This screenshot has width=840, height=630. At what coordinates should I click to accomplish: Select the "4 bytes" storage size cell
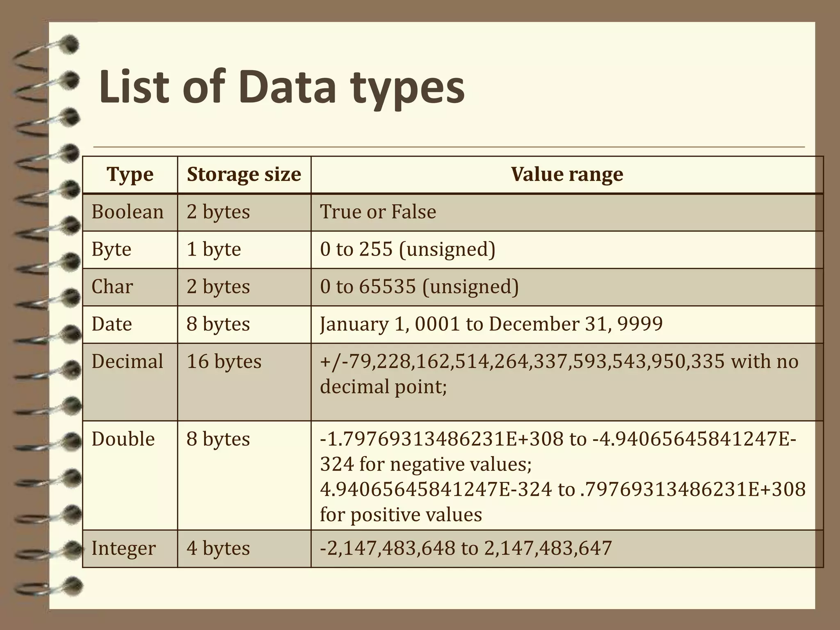[x=218, y=548]
